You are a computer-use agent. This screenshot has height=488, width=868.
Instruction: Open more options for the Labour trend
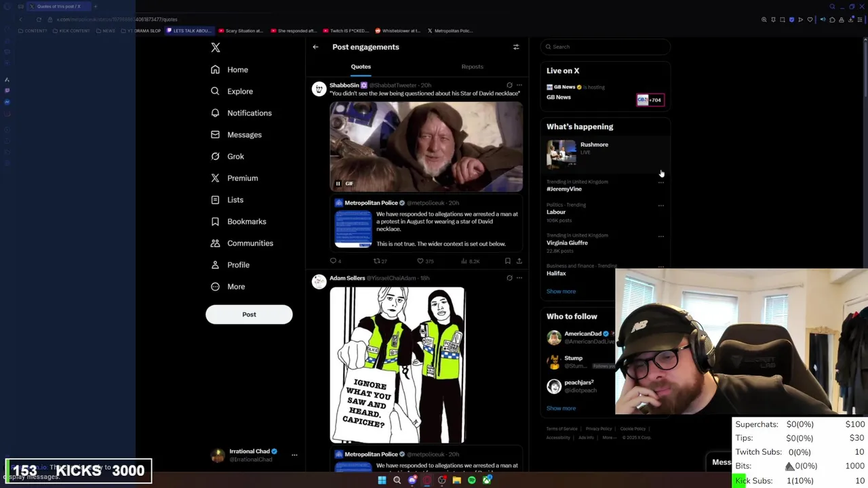pos(661,205)
